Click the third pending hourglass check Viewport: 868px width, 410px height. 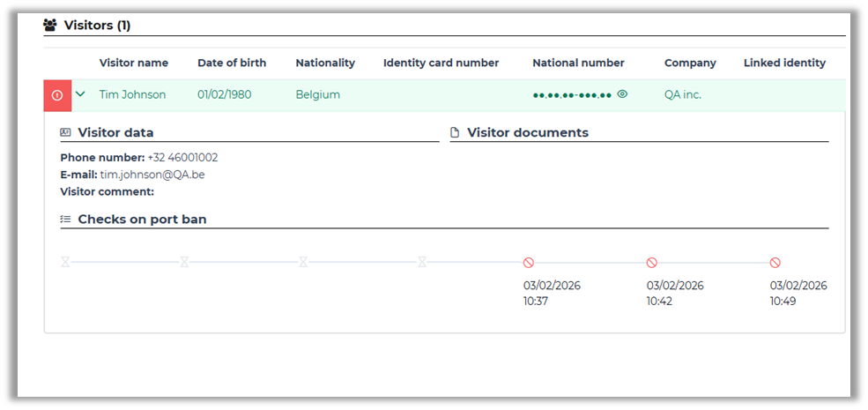303,262
